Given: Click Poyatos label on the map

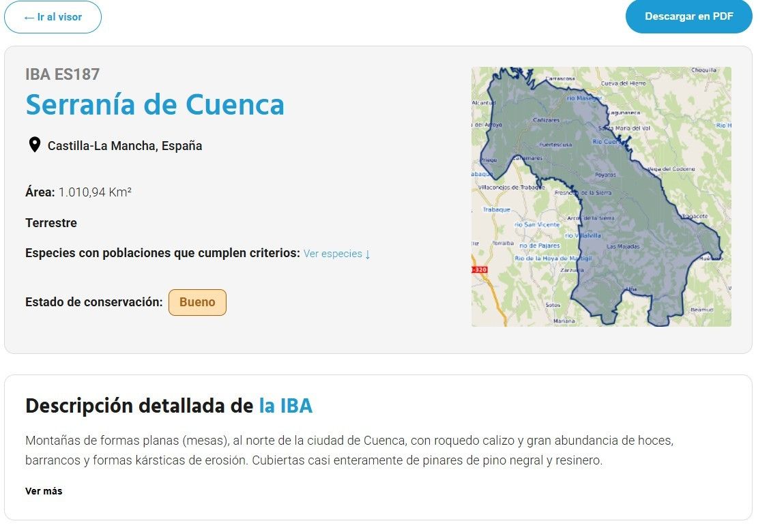Looking at the screenshot, I should tap(605, 175).
